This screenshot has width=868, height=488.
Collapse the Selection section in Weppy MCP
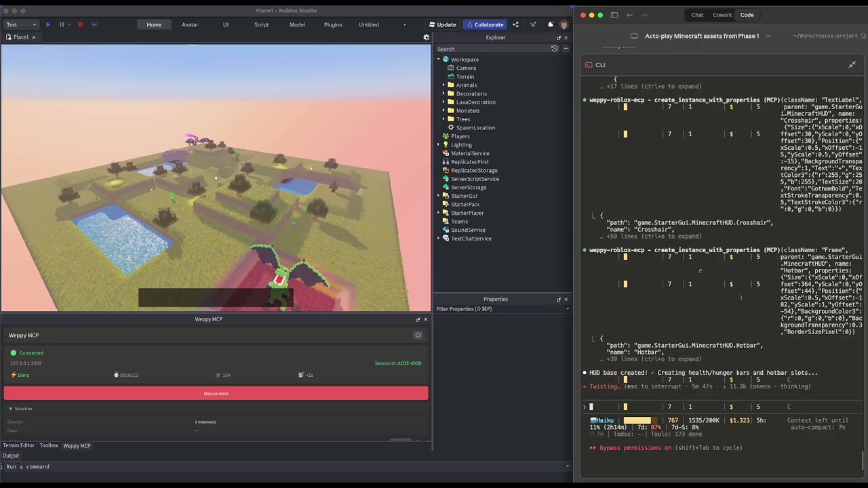pos(11,408)
